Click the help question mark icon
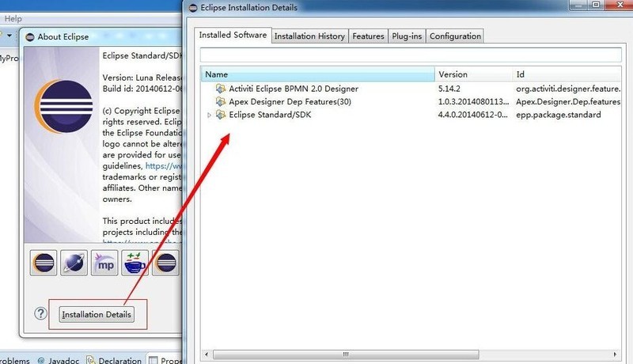Image resolution: width=633 pixels, height=364 pixels. 41,313
